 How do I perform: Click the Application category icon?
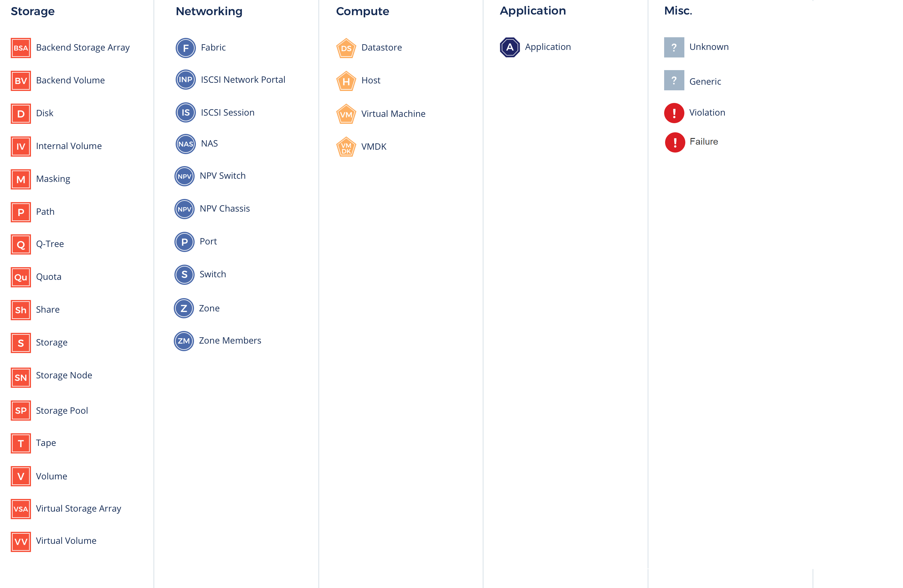tap(510, 47)
